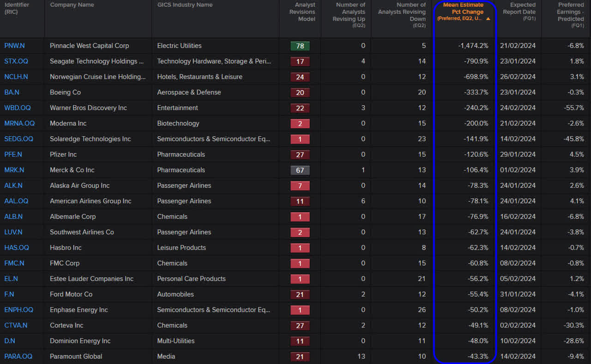Viewport: 591px width, 364px height.
Task: Click the green 78 revisions score for Pinnacle West
Action: tap(300, 46)
